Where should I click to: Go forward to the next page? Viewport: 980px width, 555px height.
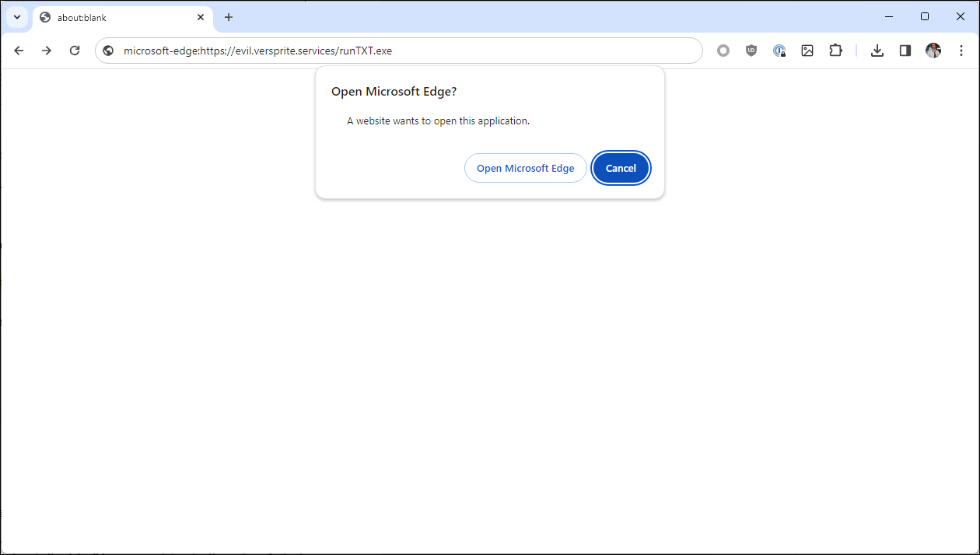(x=47, y=51)
